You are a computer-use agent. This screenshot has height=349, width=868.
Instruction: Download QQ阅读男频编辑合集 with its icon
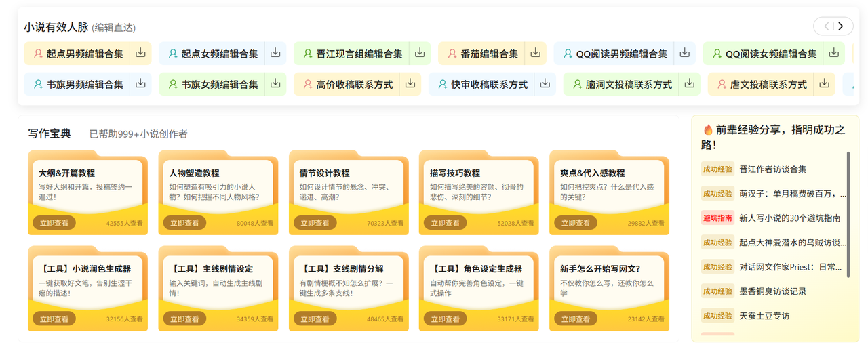(x=685, y=53)
